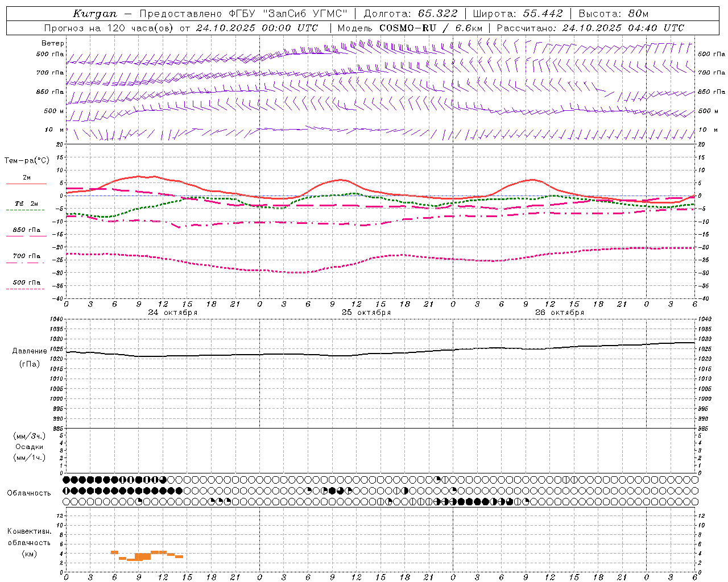Click the "Тем-ра(°C)" axis label
This screenshot has height=582, width=728.
[27, 161]
